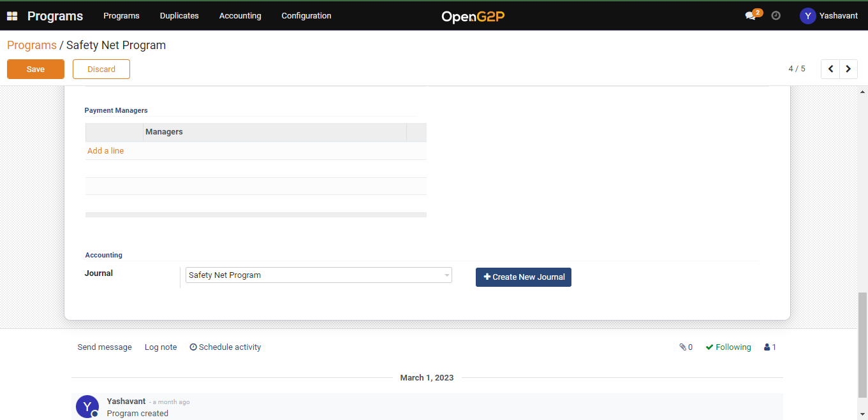Viewport: 868px width, 420px height.
Task: Open the Yashavant user menu
Action: click(x=828, y=16)
